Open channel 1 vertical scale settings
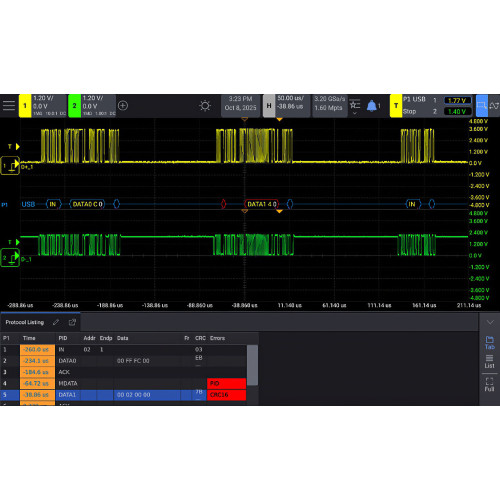Image resolution: width=500 pixels, height=500 pixels. [49, 106]
